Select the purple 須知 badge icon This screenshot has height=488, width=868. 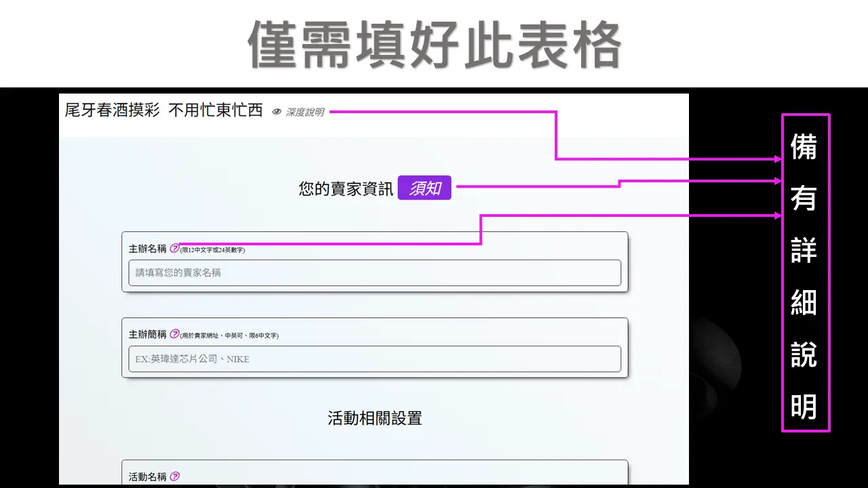[x=425, y=187]
